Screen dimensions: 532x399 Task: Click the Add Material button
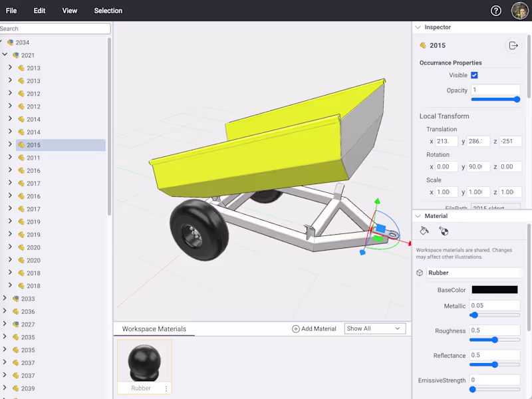coord(314,329)
